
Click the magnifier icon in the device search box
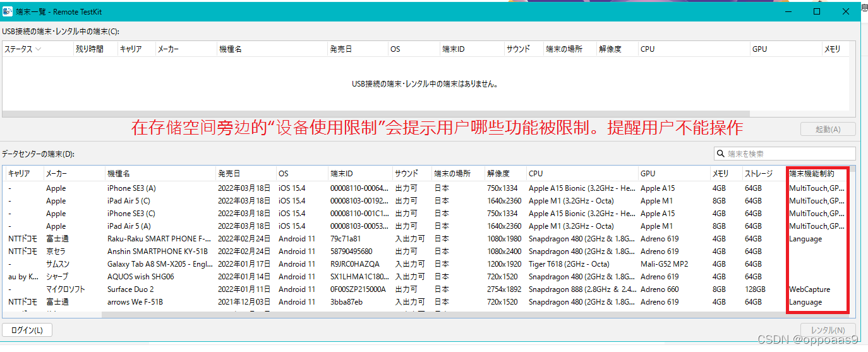[x=721, y=154]
